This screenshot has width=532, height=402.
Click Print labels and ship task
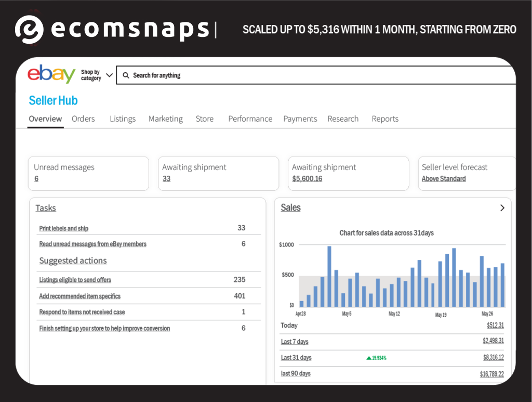pyautogui.click(x=64, y=228)
